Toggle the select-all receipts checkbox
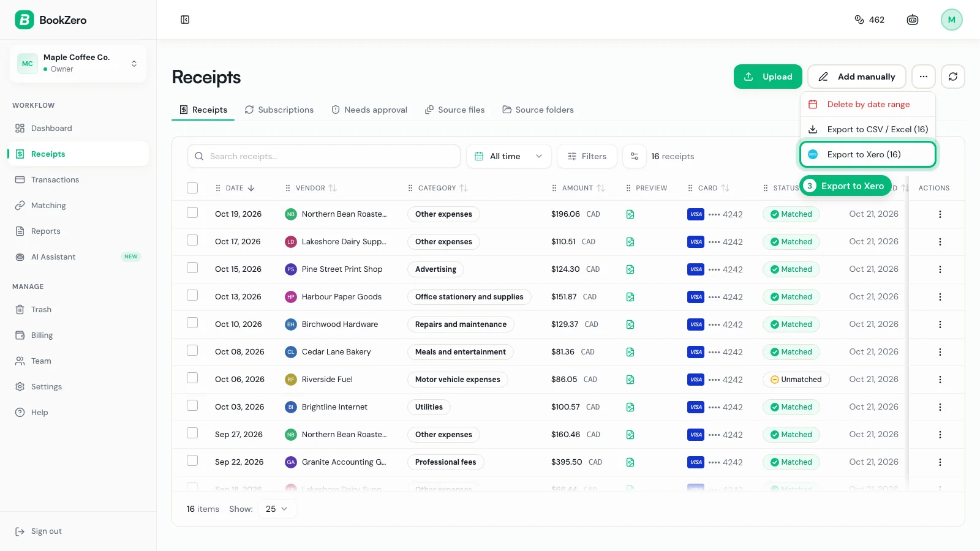 pos(192,188)
